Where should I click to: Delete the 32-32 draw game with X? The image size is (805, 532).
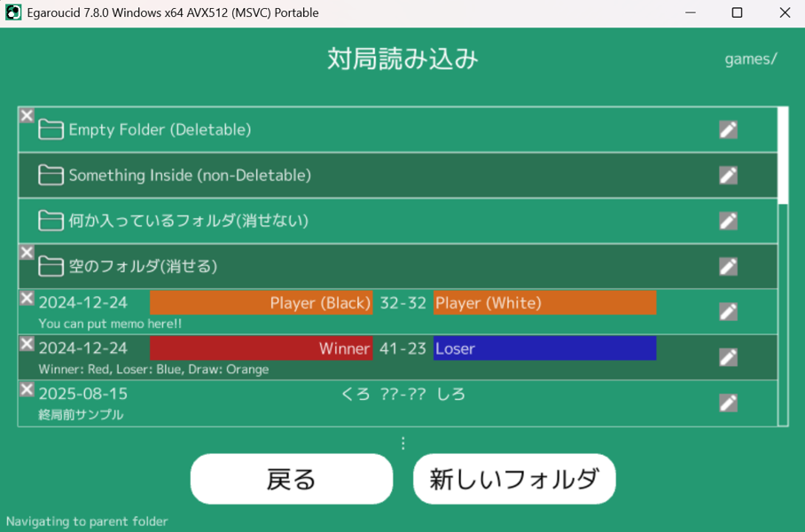point(27,299)
